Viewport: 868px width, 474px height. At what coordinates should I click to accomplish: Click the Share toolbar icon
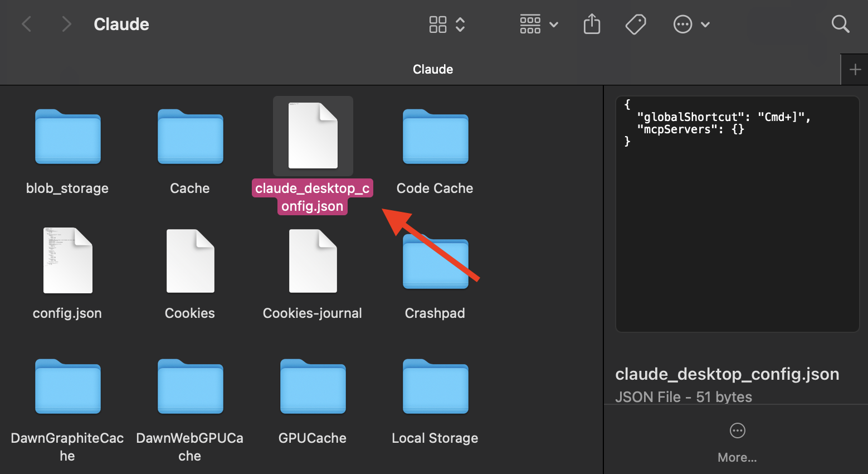pos(592,24)
